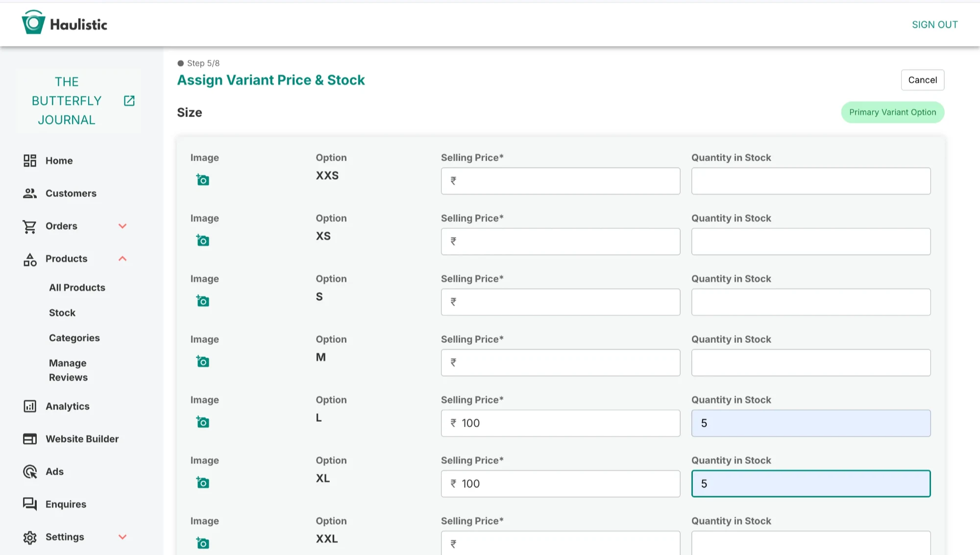Open store link icon beside The Butterfly Journal
Screen dimensions: 980x555
[129, 101]
